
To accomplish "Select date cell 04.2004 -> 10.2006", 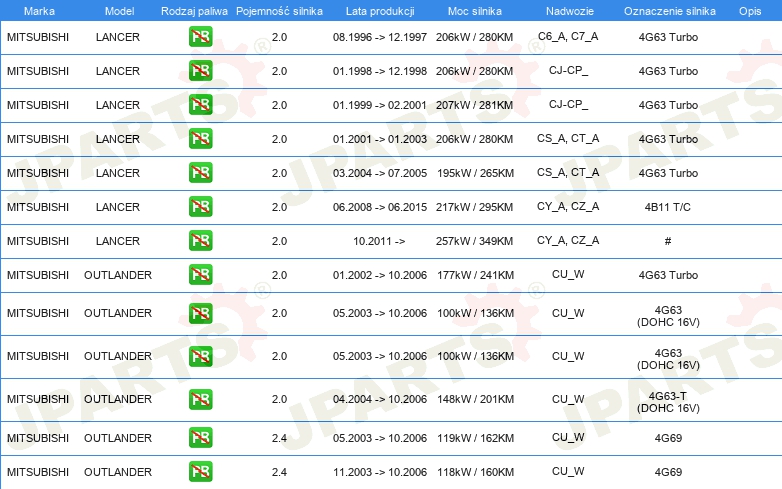I will coord(380,399).
